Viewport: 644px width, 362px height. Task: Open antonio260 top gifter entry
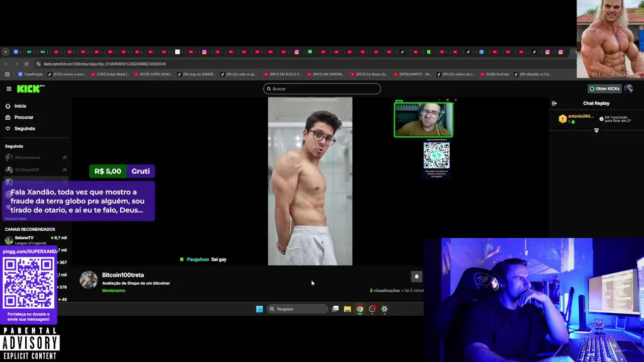577,119
